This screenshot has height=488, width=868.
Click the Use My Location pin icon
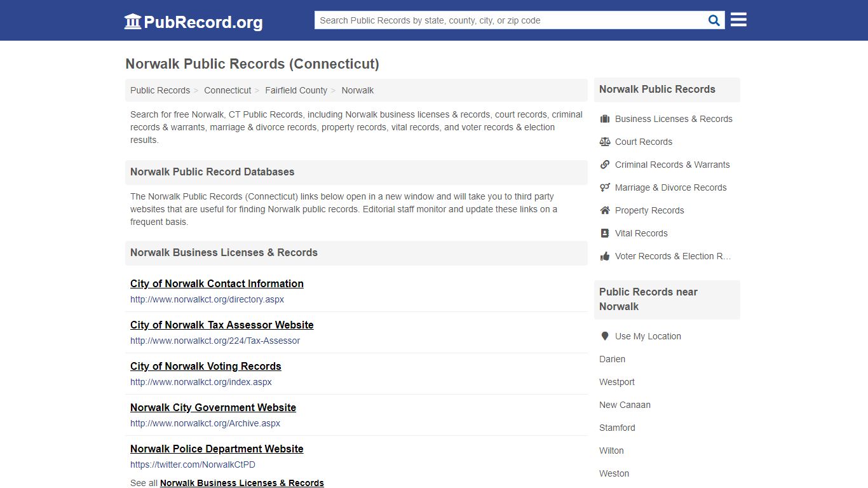point(605,336)
